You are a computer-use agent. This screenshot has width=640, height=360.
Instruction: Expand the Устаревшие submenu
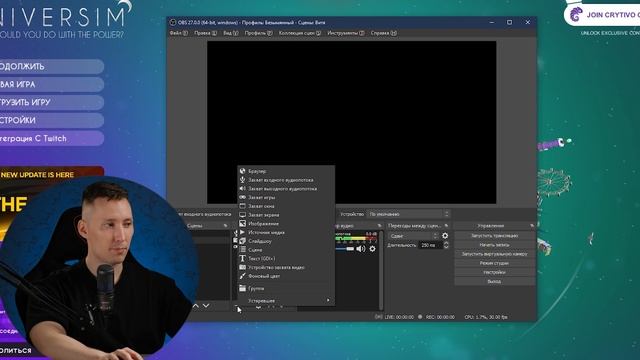[x=286, y=300]
